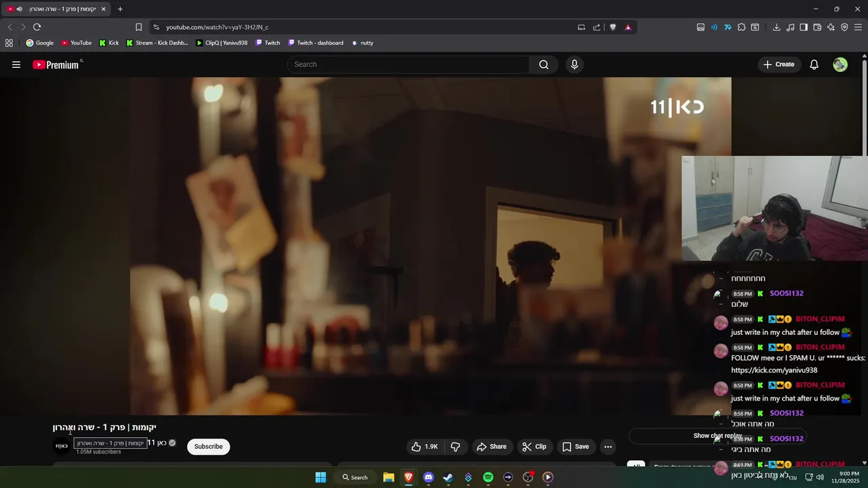Click the video title text
This screenshot has width=868, height=488.
pyautogui.click(x=104, y=427)
